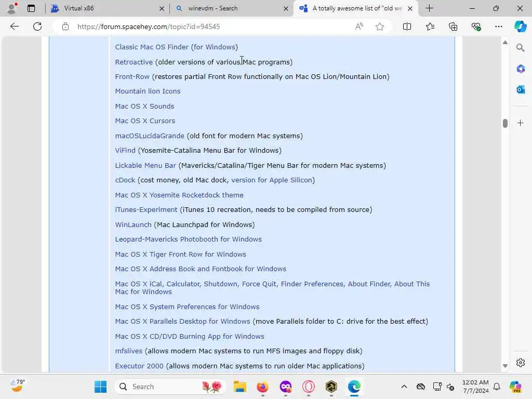Open Mac OS X Cursors link

tap(145, 121)
